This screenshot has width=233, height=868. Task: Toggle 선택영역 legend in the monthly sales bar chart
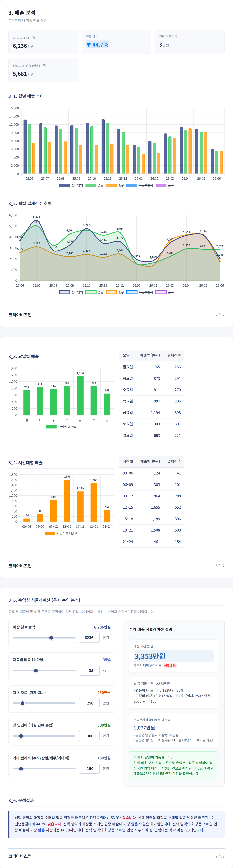coord(71,185)
